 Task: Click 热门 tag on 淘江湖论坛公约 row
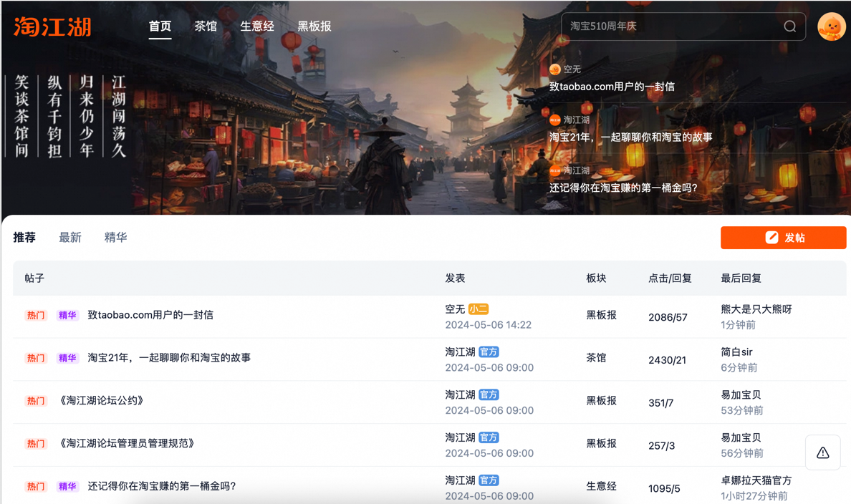pos(36,401)
